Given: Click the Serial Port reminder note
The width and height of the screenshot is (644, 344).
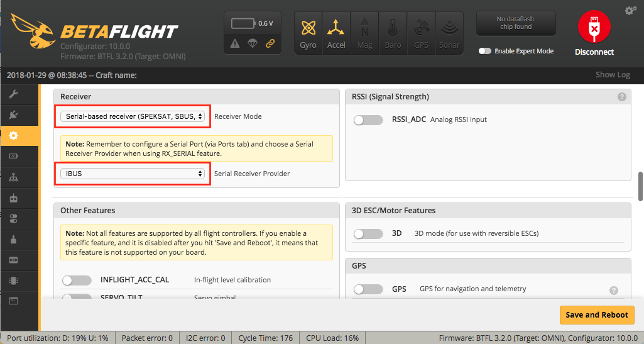Looking at the screenshot, I should pyautogui.click(x=196, y=148).
